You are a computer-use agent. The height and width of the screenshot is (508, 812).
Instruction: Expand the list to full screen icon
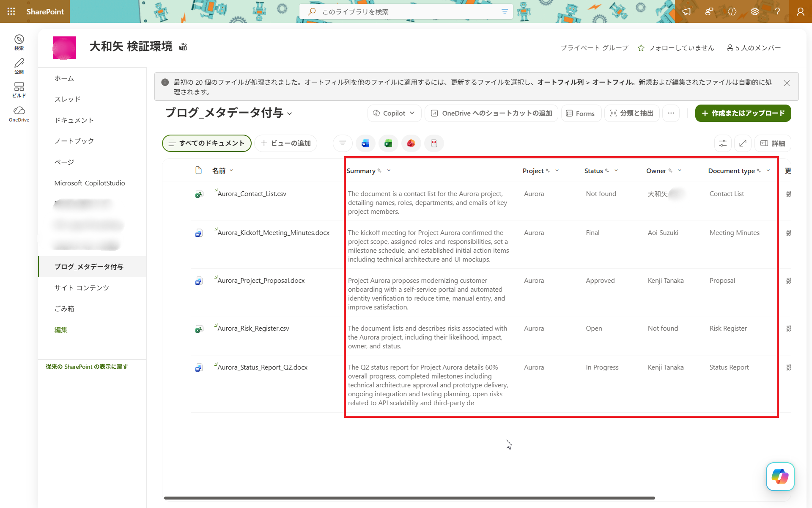pyautogui.click(x=743, y=144)
